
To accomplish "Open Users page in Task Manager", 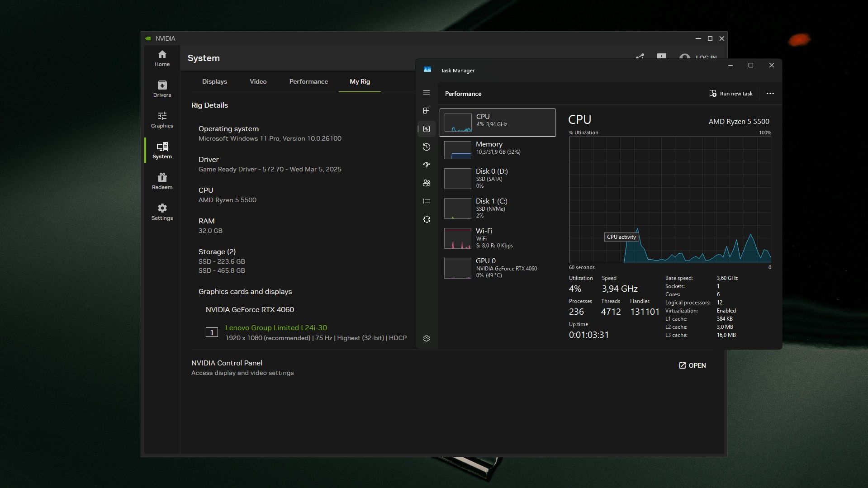I will (426, 183).
